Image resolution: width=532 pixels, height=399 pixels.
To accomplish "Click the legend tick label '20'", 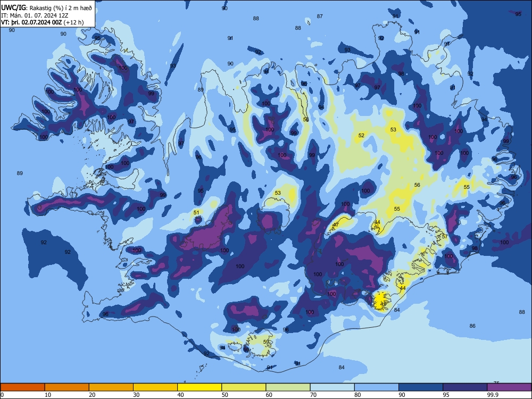I will pyautogui.click(x=92, y=395).
